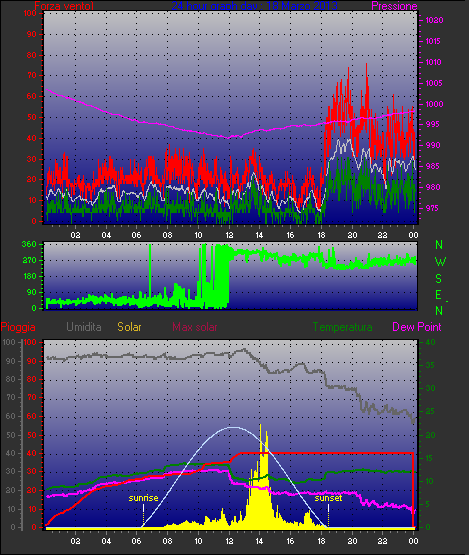The width and height of the screenshot is (469, 555).
Task: Click the 'Dew Point' legend label
Action: pyautogui.click(x=417, y=327)
